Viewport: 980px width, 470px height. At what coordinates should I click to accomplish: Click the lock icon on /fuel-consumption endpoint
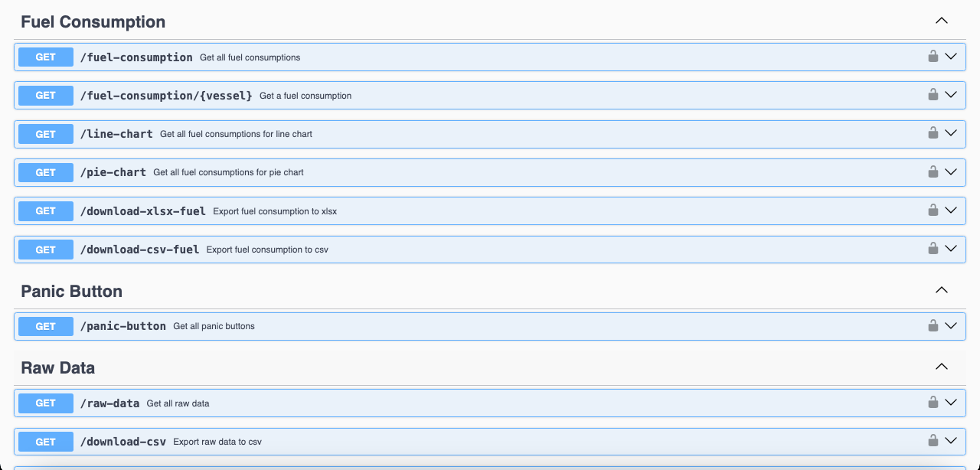pyautogui.click(x=933, y=57)
